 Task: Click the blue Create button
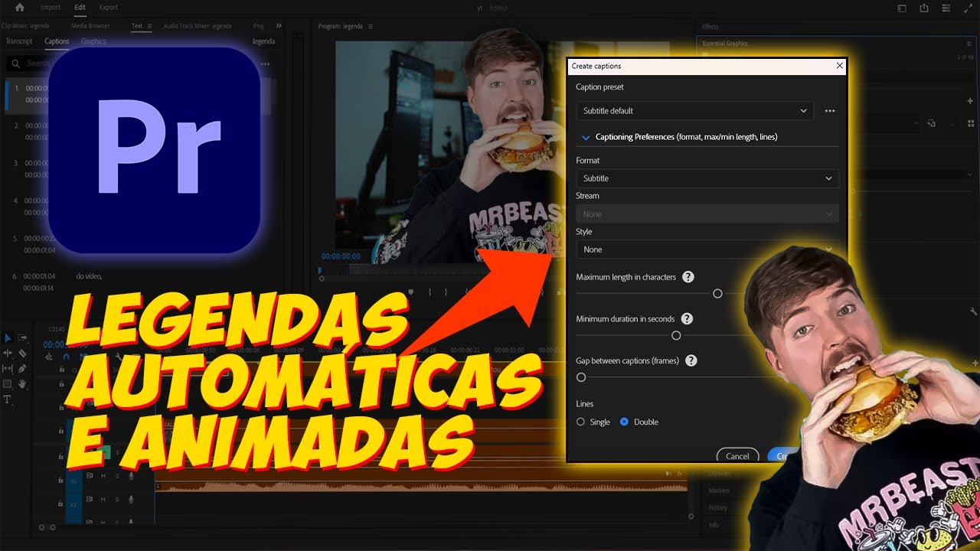point(783,456)
